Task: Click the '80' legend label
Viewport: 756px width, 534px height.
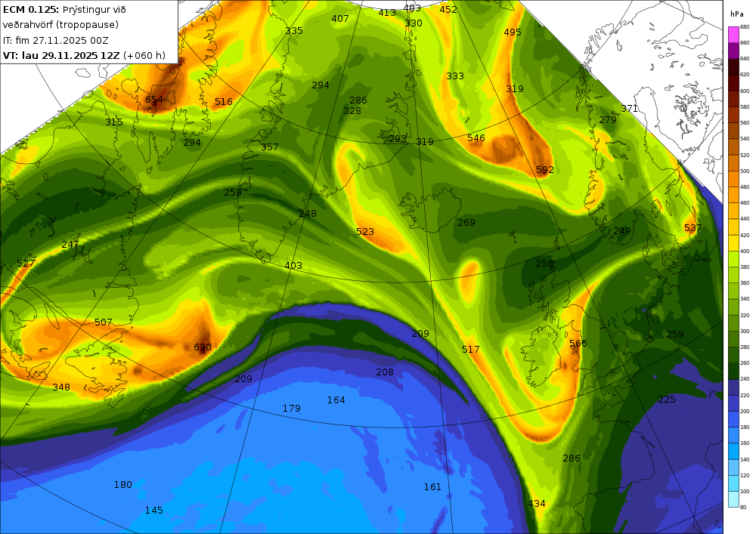Action: click(x=743, y=508)
